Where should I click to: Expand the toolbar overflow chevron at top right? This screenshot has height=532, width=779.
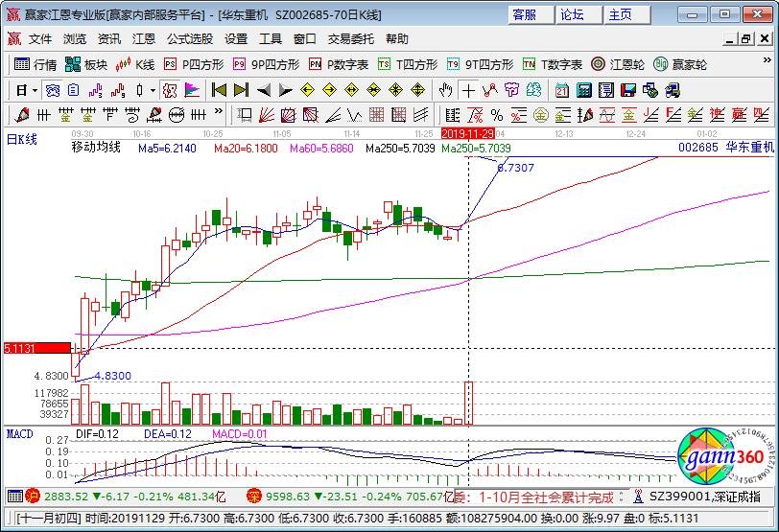767,60
